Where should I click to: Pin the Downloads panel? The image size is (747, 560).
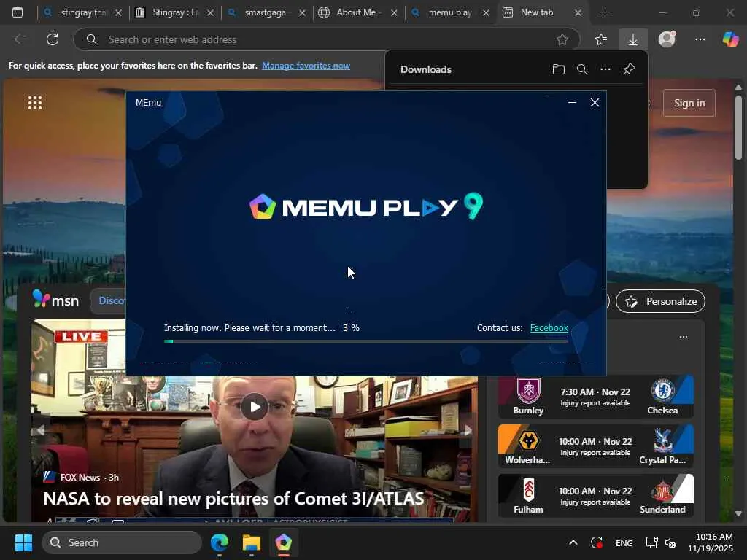(x=629, y=69)
